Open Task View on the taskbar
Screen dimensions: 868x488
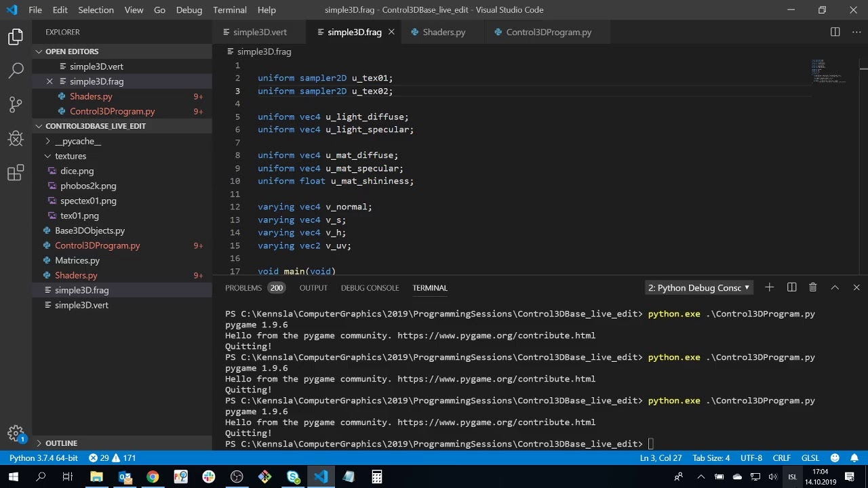click(68, 477)
